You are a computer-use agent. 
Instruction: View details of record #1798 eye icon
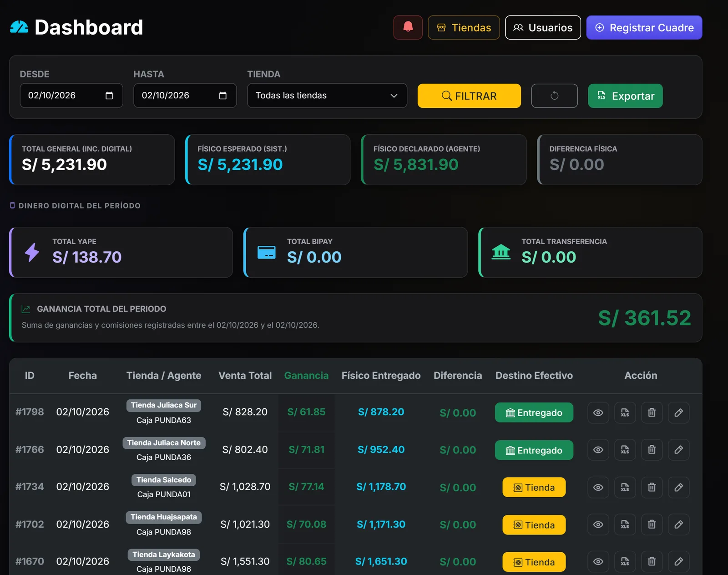pyautogui.click(x=598, y=412)
